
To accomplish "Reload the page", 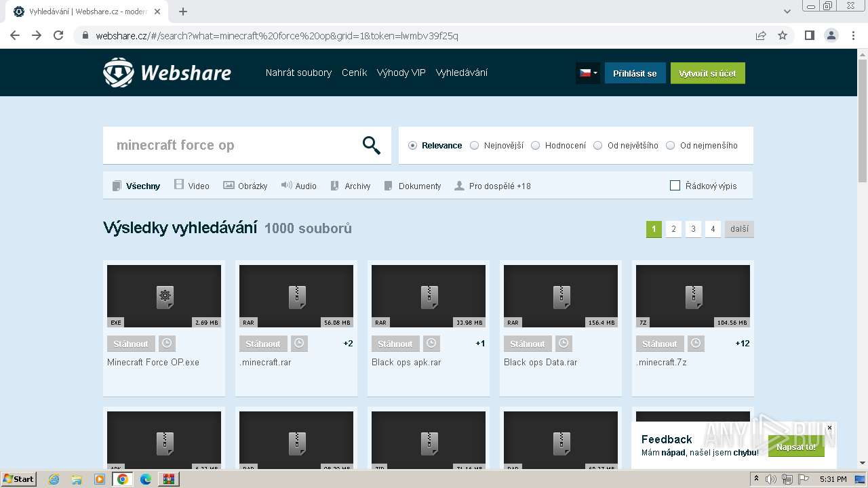I will point(58,35).
